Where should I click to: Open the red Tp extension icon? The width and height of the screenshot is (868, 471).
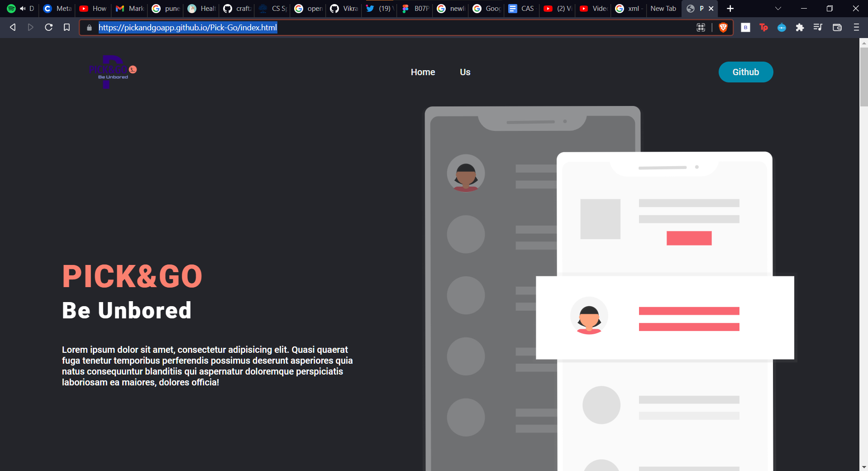coord(763,28)
